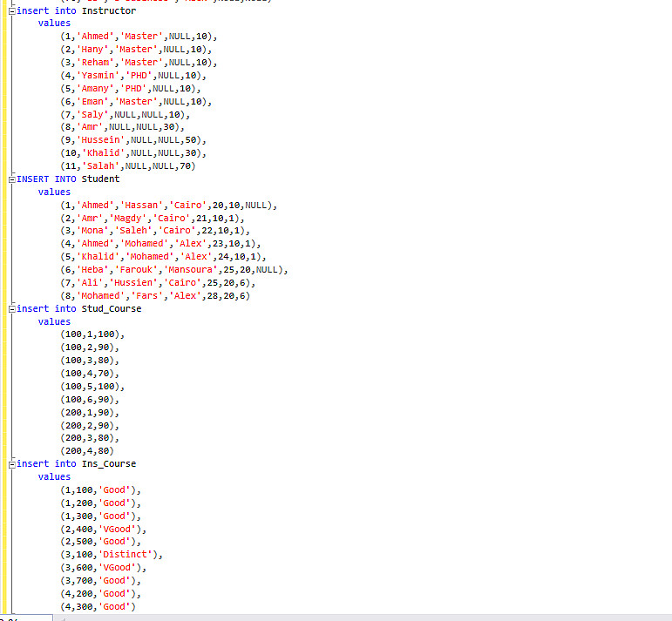Click the row (1,'Ahmed','Master',NULL,10)
672x621 pixels.
point(139,37)
